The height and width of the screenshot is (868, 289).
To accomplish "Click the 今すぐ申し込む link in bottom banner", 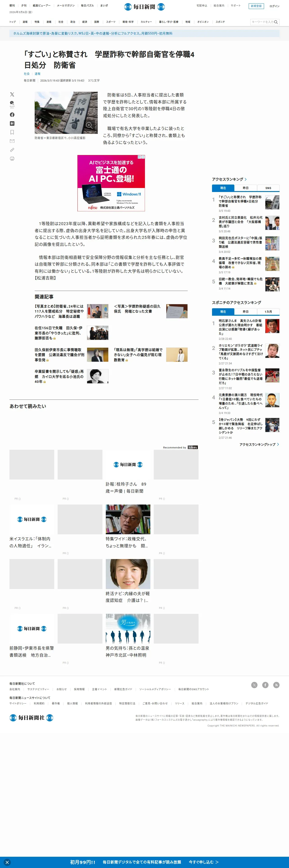I will coord(203,862).
